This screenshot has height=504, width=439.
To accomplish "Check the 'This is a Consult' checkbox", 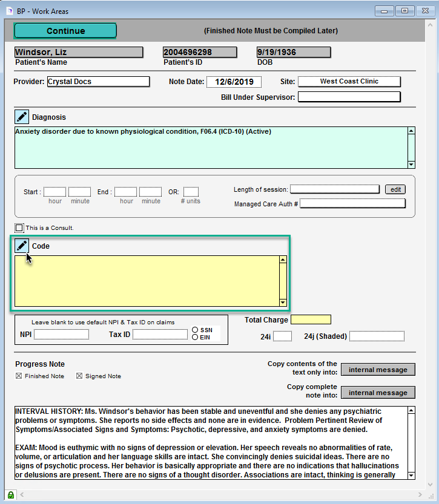I will coord(20,228).
